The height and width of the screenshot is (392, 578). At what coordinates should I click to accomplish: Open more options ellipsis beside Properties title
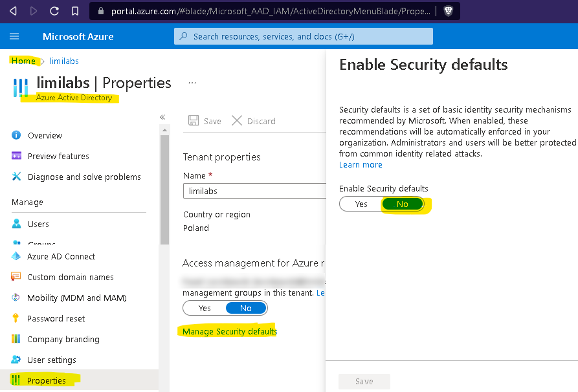[x=192, y=83]
